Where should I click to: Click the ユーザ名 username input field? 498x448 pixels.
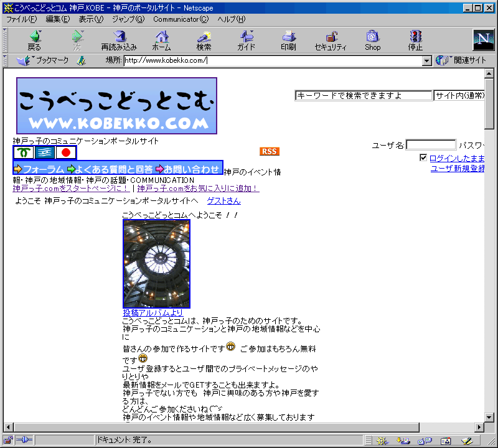[x=431, y=145]
